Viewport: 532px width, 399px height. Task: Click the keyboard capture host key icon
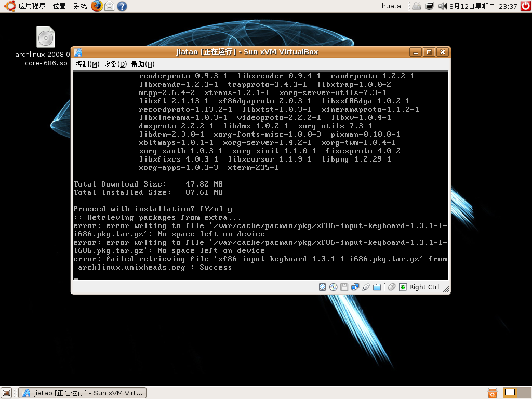click(x=403, y=287)
